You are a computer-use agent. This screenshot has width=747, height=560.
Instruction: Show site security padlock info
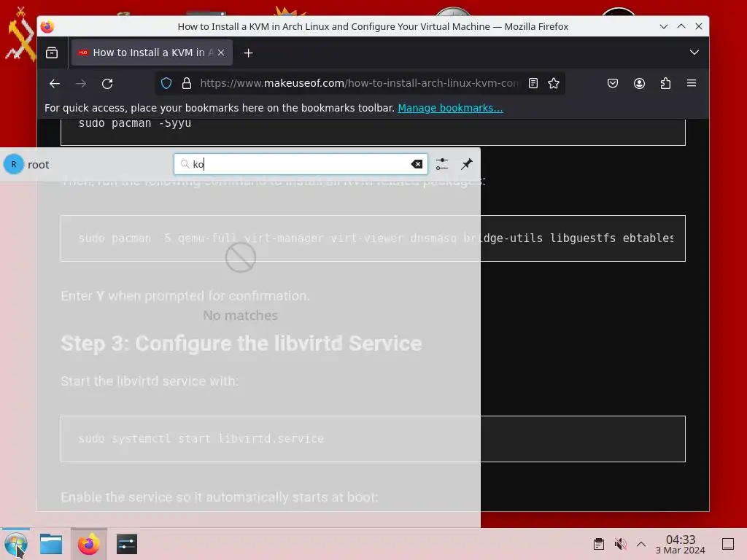click(187, 83)
